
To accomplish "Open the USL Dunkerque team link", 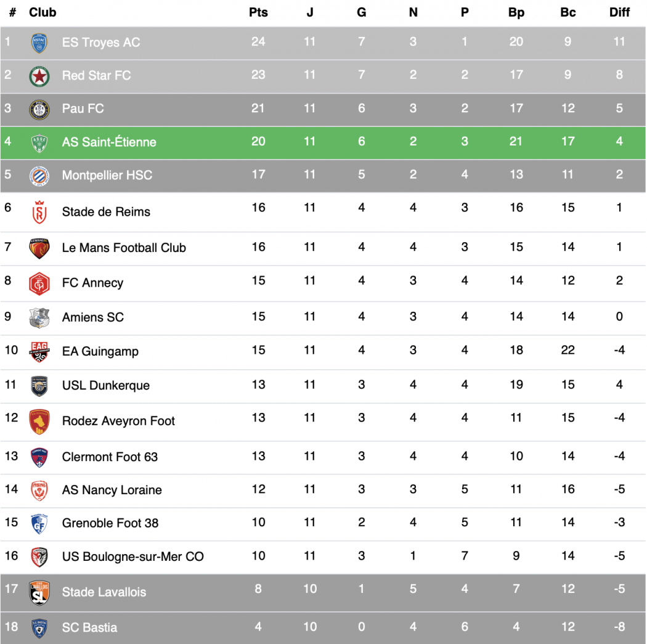I will tap(106, 386).
